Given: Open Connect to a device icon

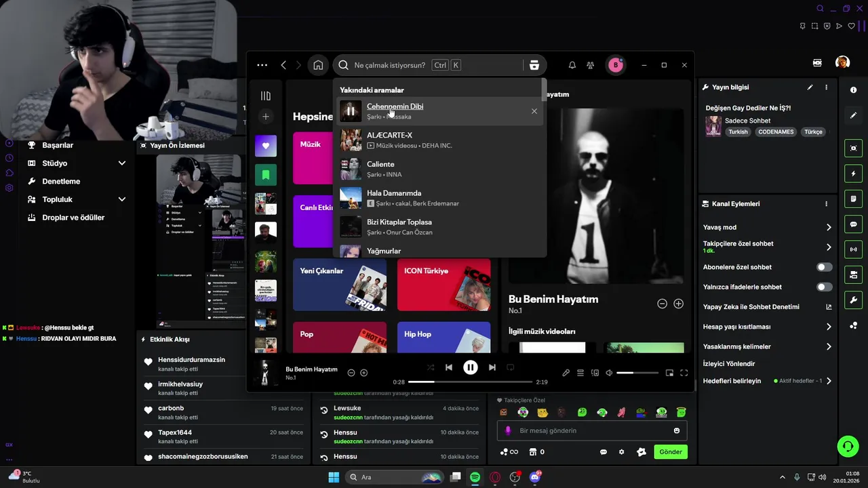Looking at the screenshot, I should 595,373.
